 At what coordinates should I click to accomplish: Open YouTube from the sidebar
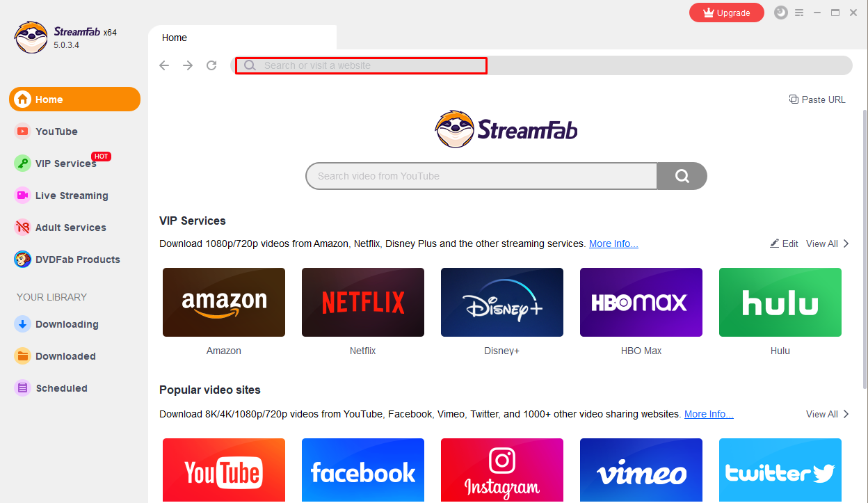pyautogui.click(x=56, y=131)
